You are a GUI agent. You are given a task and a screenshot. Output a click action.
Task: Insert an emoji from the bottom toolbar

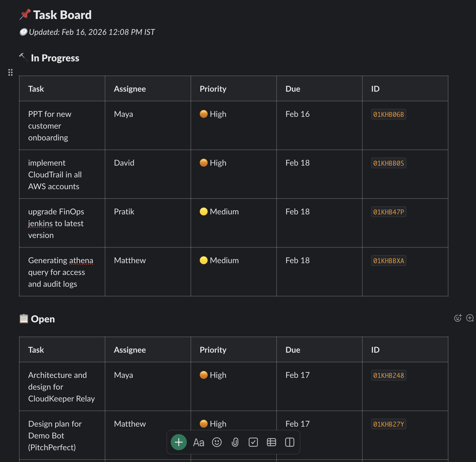point(217,442)
